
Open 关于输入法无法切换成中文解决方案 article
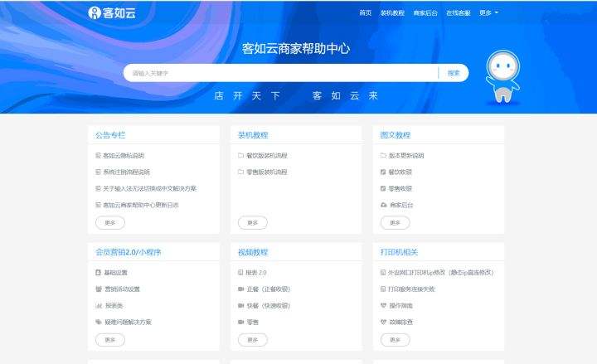tap(149, 188)
